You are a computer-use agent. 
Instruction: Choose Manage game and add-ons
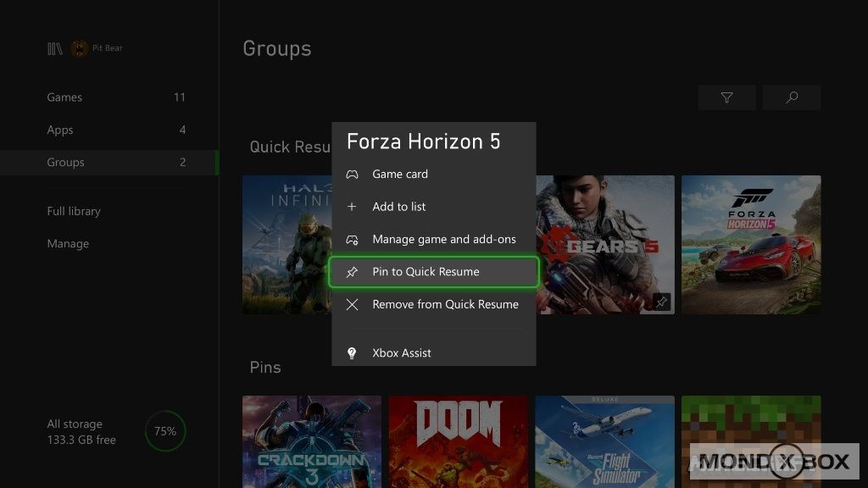click(x=443, y=240)
